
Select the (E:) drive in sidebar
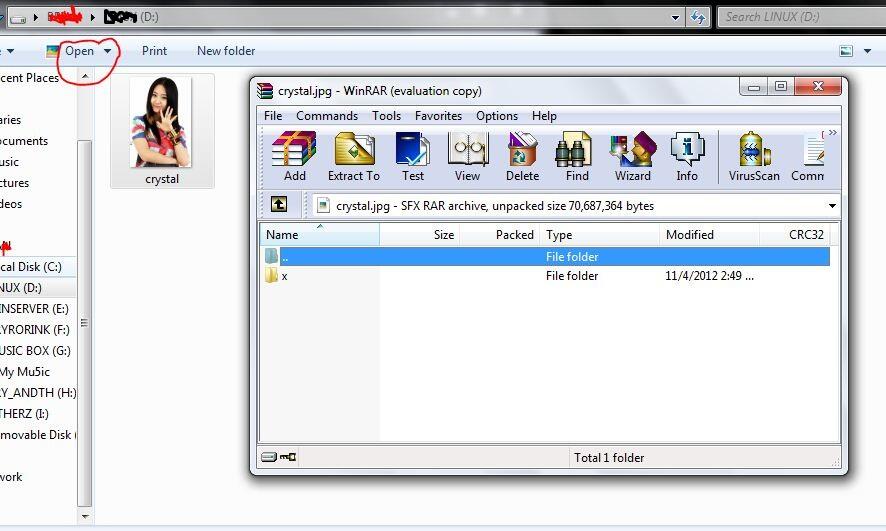coord(34,308)
